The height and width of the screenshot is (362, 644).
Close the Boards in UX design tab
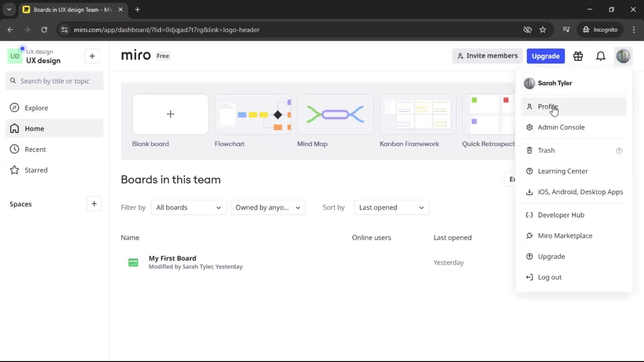[120, 9]
